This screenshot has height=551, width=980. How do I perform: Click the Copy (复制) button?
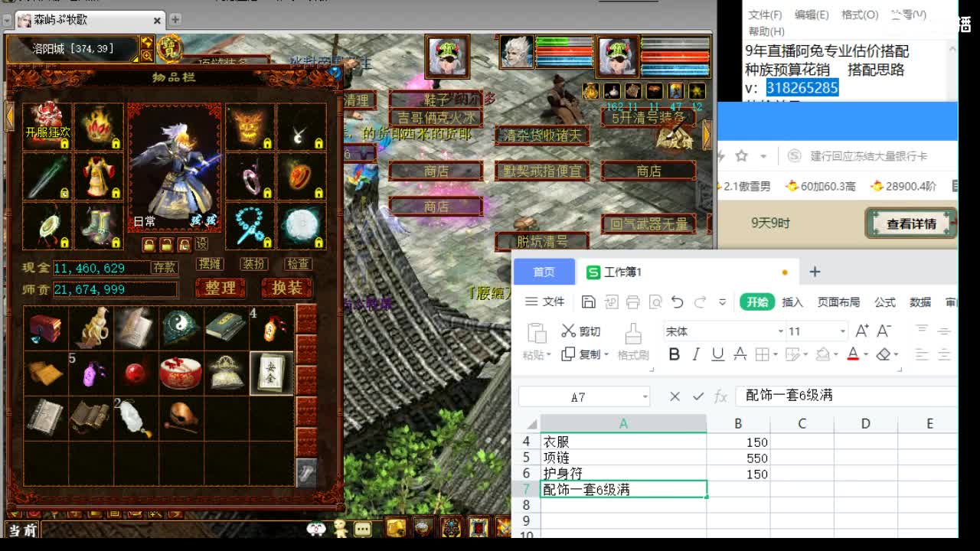pyautogui.click(x=580, y=354)
